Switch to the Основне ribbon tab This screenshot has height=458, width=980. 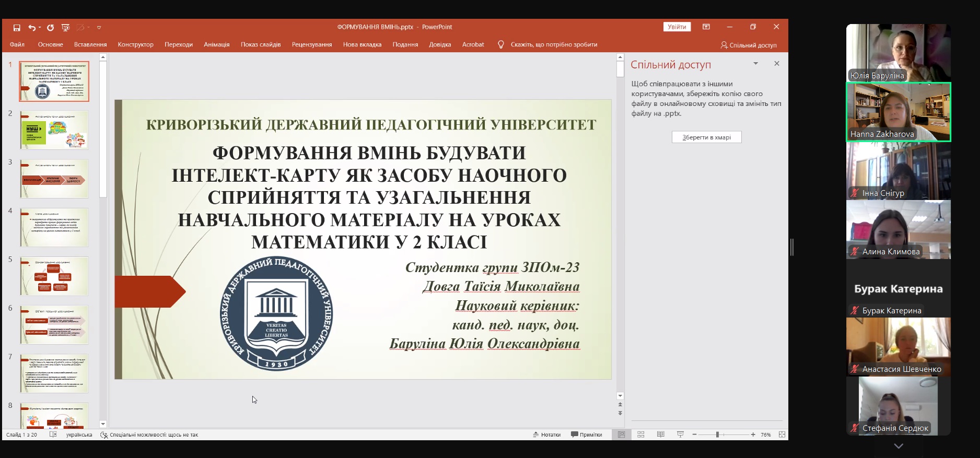(x=50, y=44)
